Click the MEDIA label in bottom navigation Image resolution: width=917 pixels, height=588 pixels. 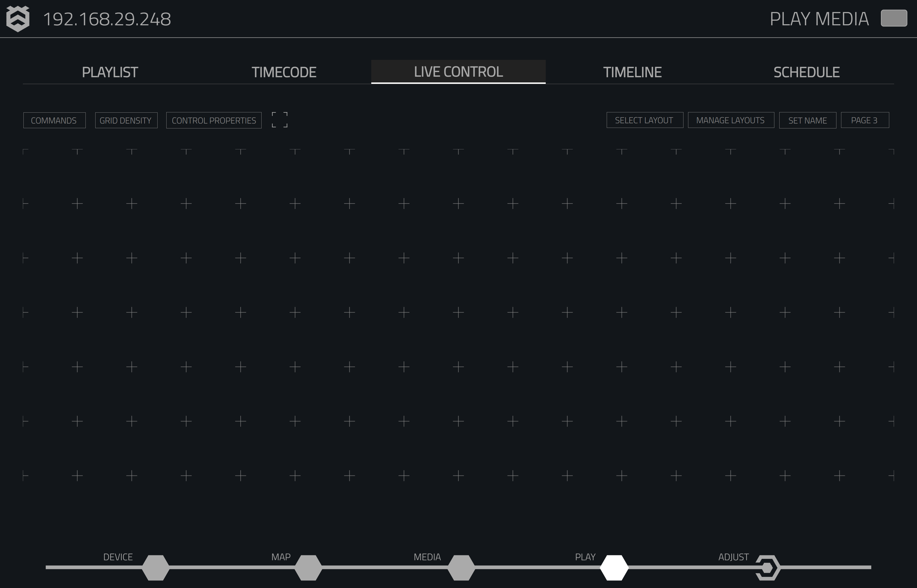(x=427, y=557)
